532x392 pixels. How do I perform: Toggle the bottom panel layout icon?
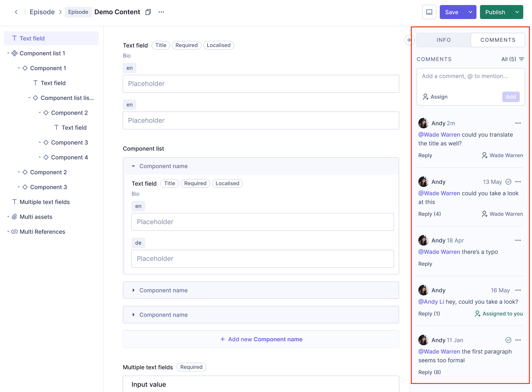429,12
